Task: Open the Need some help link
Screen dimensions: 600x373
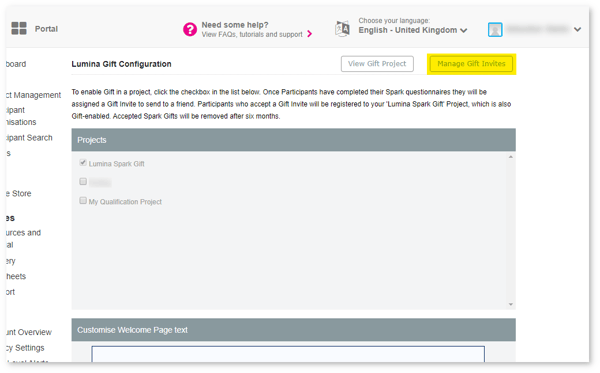Action: (235, 25)
